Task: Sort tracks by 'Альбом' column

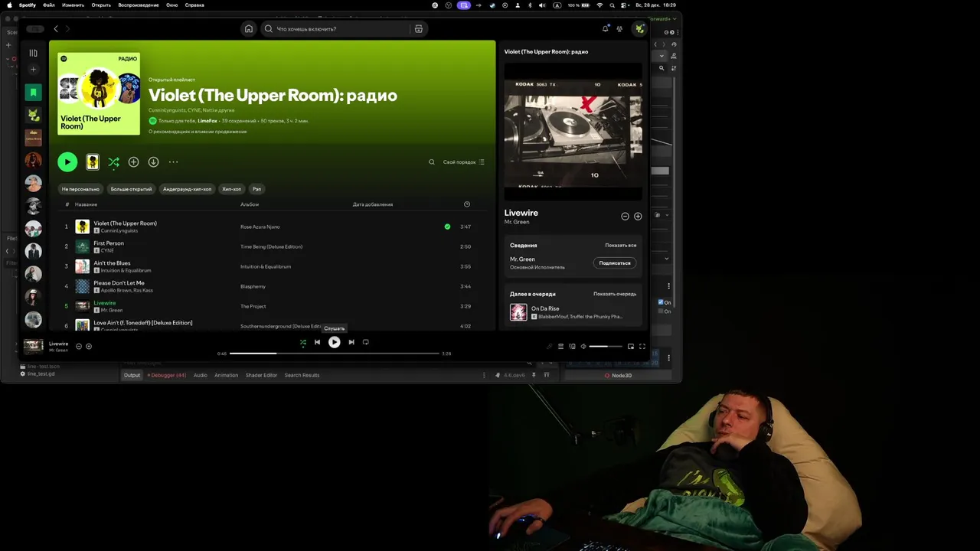Action: click(x=250, y=204)
